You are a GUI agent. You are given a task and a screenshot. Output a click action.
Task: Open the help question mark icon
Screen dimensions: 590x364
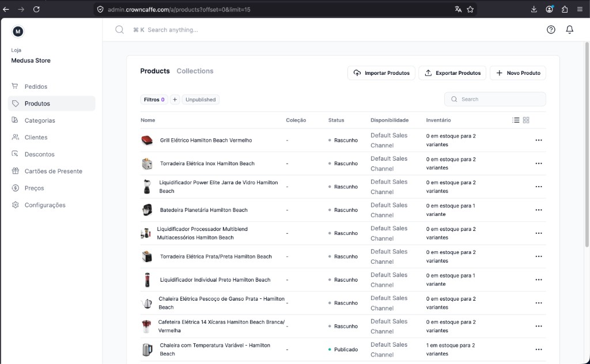[551, 30]
